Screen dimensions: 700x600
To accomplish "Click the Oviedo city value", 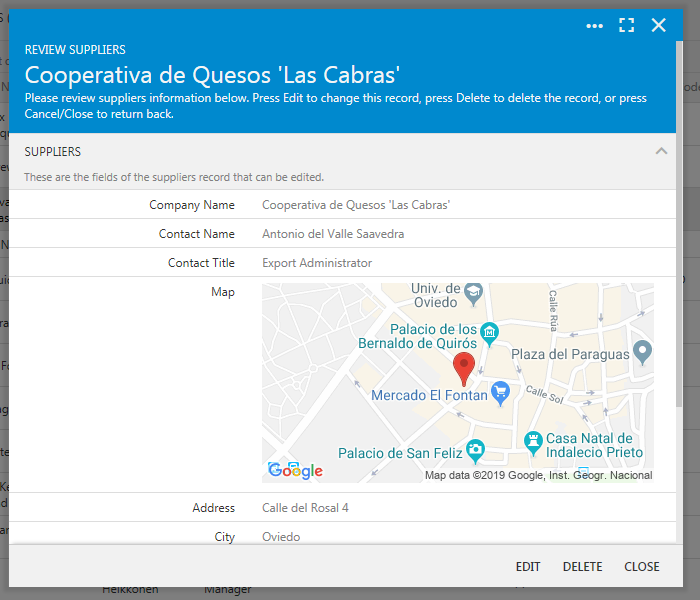I will [x=281, y=537].
